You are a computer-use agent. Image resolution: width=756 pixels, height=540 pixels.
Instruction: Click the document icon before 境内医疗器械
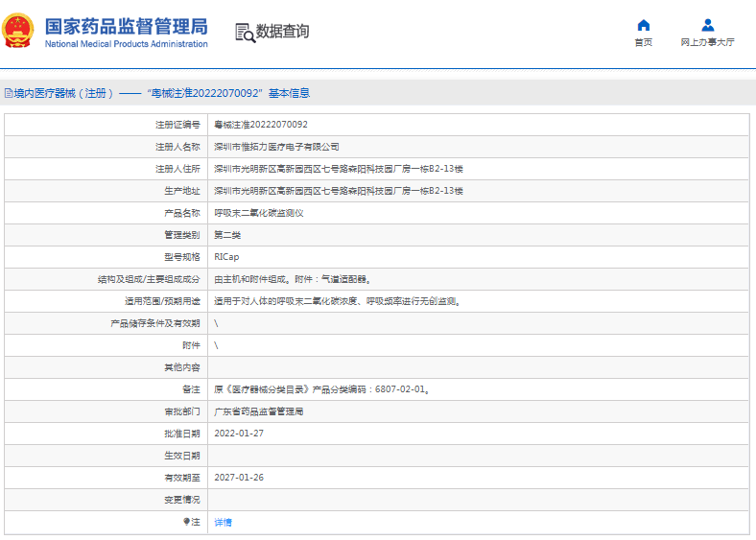[x=9, y=93]
